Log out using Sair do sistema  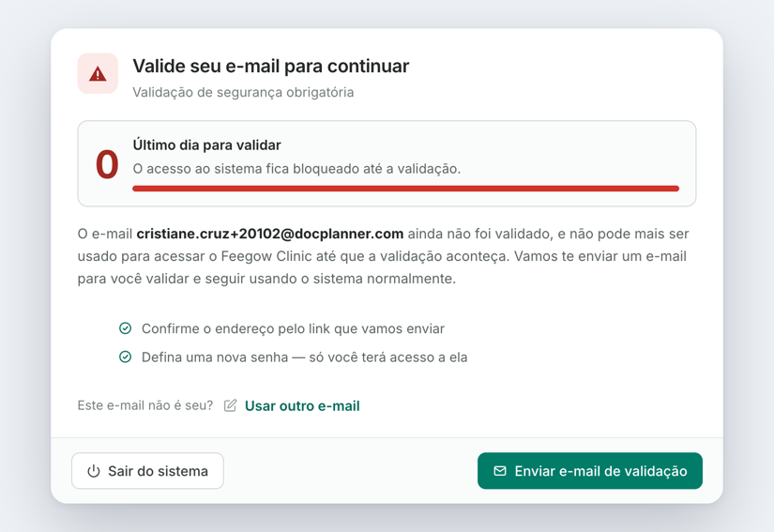click(x=147, y=471)
